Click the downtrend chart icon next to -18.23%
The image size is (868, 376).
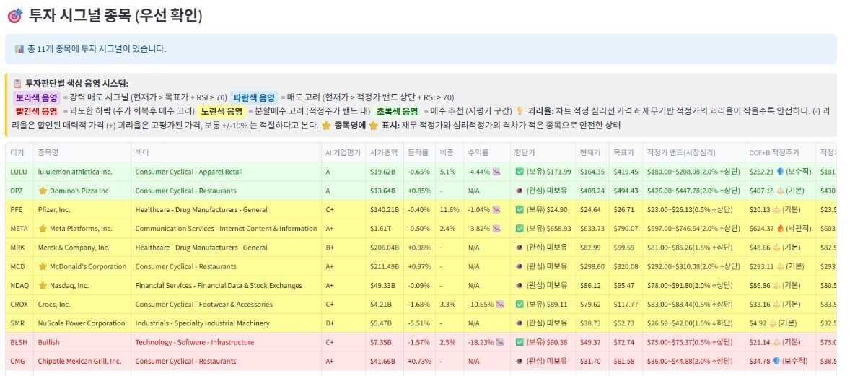499,342
